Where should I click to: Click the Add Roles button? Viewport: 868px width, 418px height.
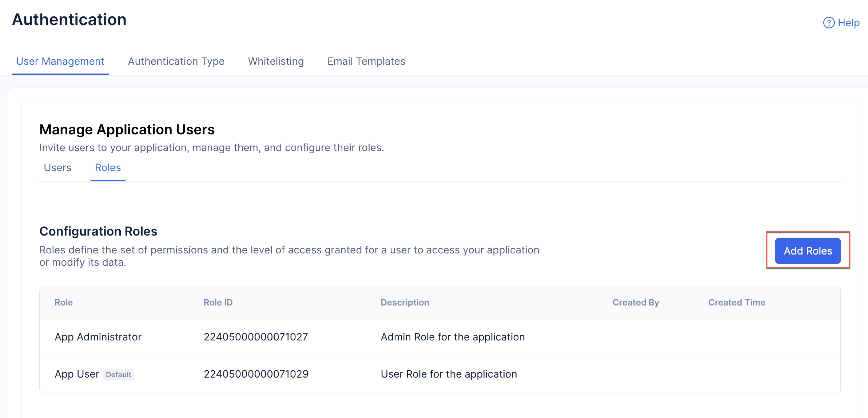(808, 251)
